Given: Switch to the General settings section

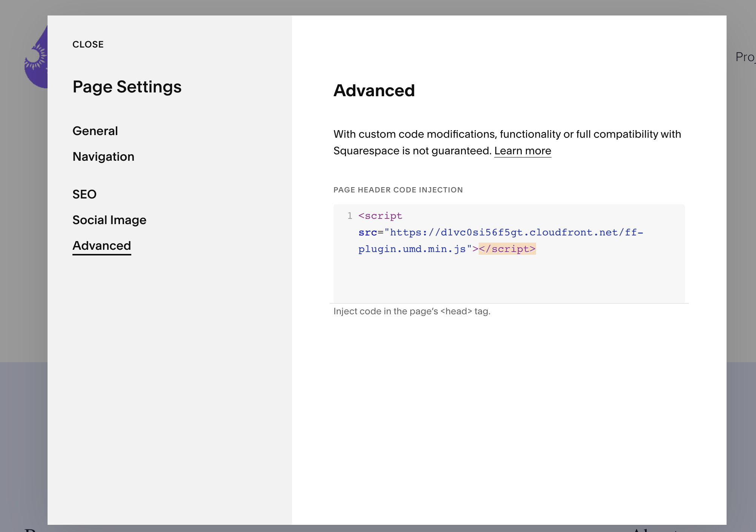Looking at the screenshot, I should click(95, 131).
